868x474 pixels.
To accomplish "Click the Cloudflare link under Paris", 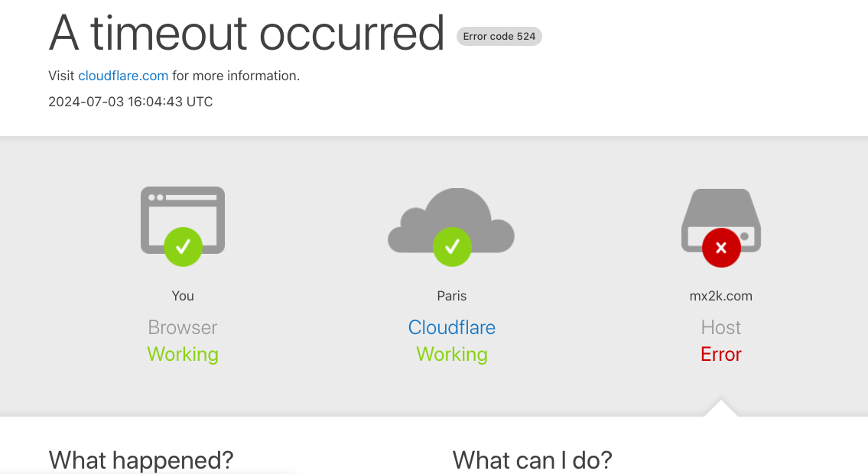I will coord(452,327).
